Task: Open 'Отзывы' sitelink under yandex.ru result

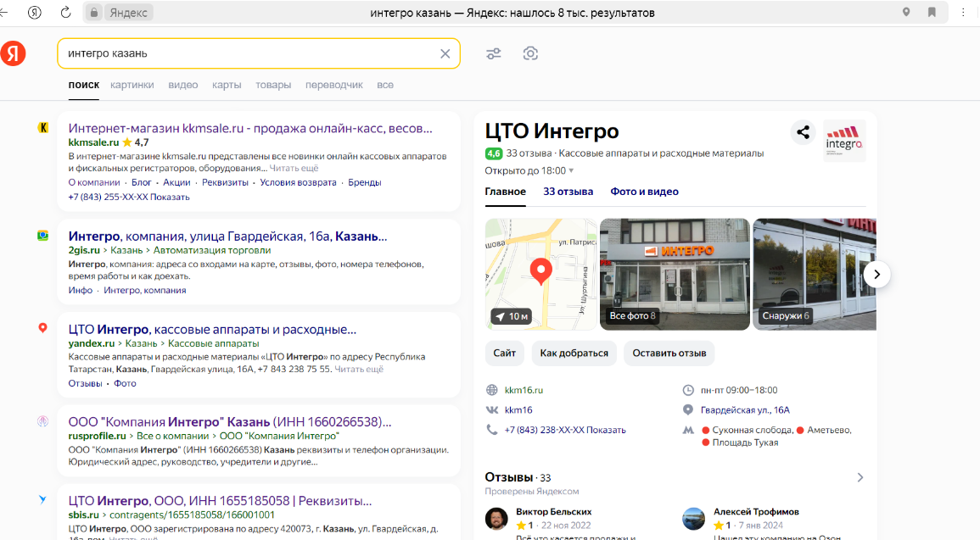Action: pyautogui.click(x=85, y=383)
